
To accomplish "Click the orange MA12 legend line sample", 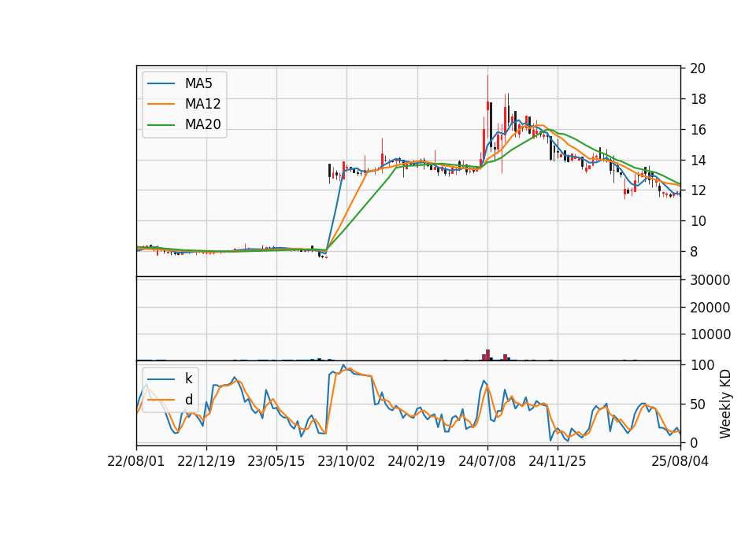I will (x=161, y=104).
